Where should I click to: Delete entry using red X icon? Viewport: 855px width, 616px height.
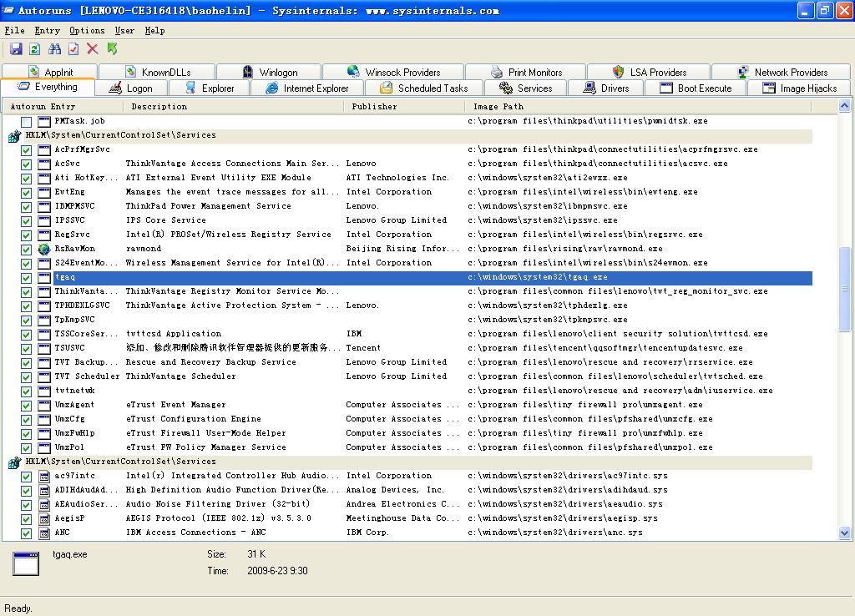click(x=93, y=49)
